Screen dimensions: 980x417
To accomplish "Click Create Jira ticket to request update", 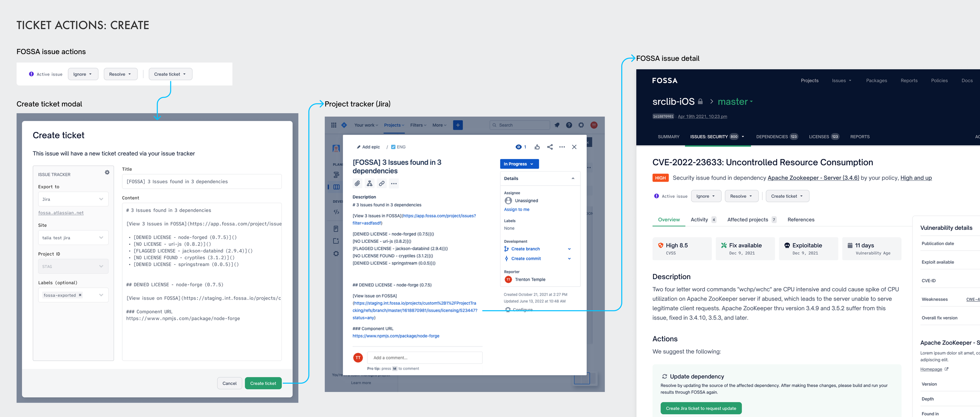I will point(701,408).
